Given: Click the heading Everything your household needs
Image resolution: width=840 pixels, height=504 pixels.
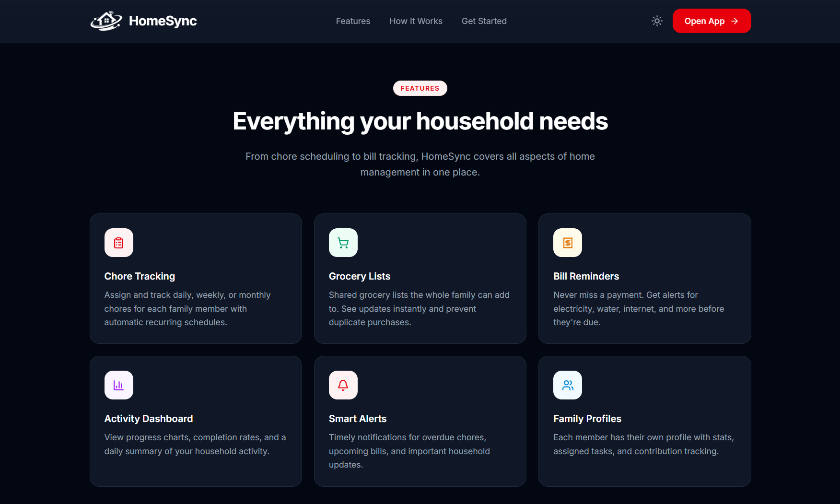Looking at the screenshot, I should [x=420, y=121].
